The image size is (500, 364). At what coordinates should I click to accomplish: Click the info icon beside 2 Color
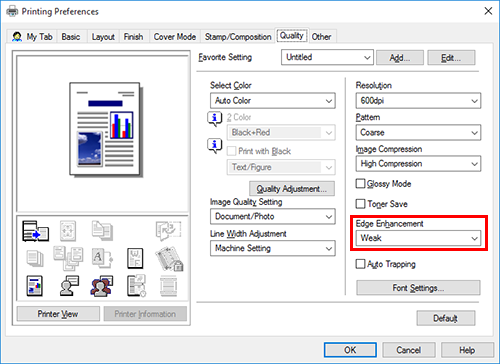point(214,118)
